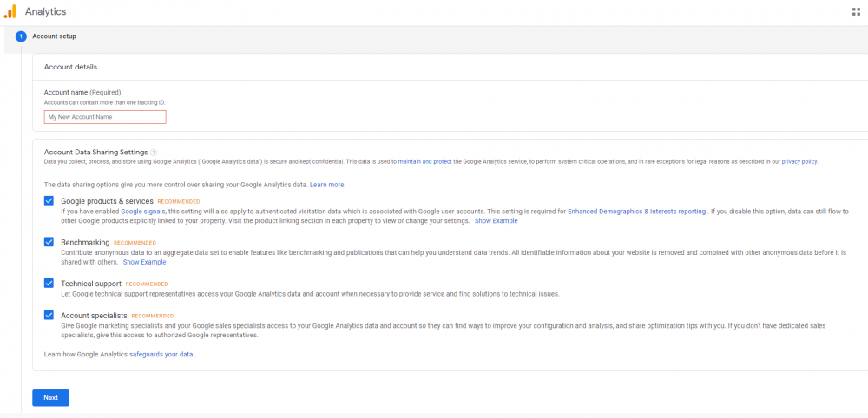Click the Account setup step label

pyautogui.click(x=54, y=36)
